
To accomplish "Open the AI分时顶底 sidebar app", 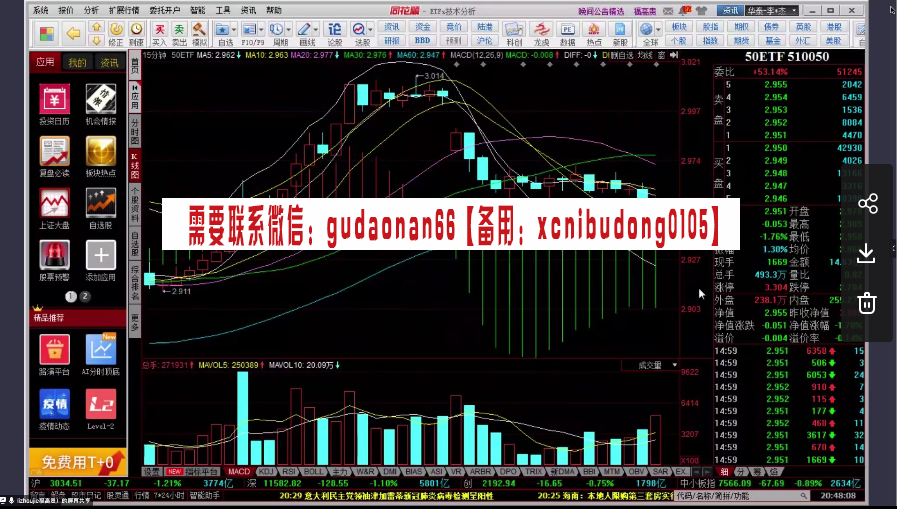I will (x=101, y=355).
